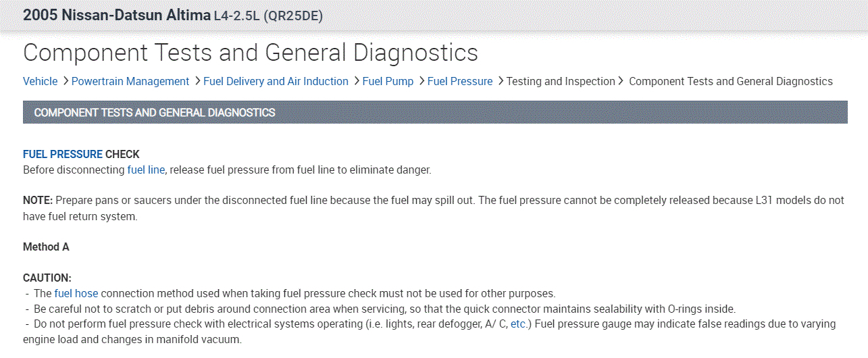Image resolution: width=868 pixels, height=358 pixels.
Task: Open the Powertrain Management breadcrumb
Action: (130, 81)
